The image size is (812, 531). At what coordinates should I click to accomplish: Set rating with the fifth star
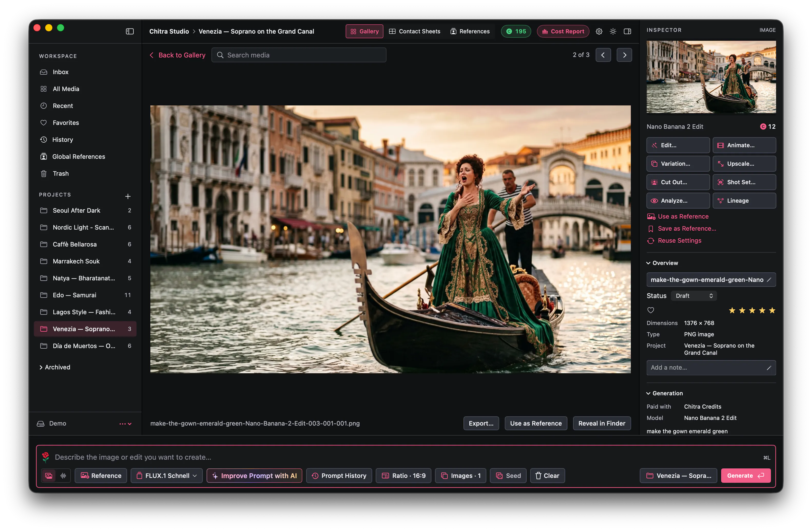772,310
